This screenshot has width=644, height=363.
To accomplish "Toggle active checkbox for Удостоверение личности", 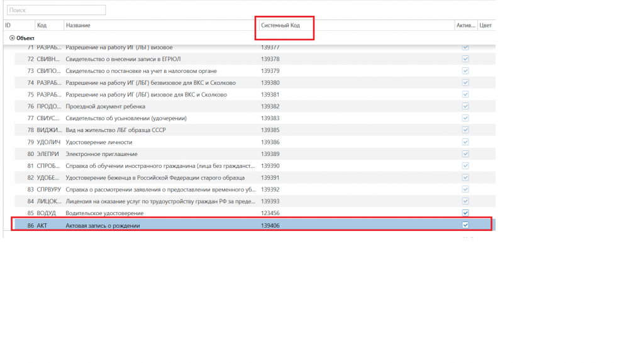I will 465,142.
